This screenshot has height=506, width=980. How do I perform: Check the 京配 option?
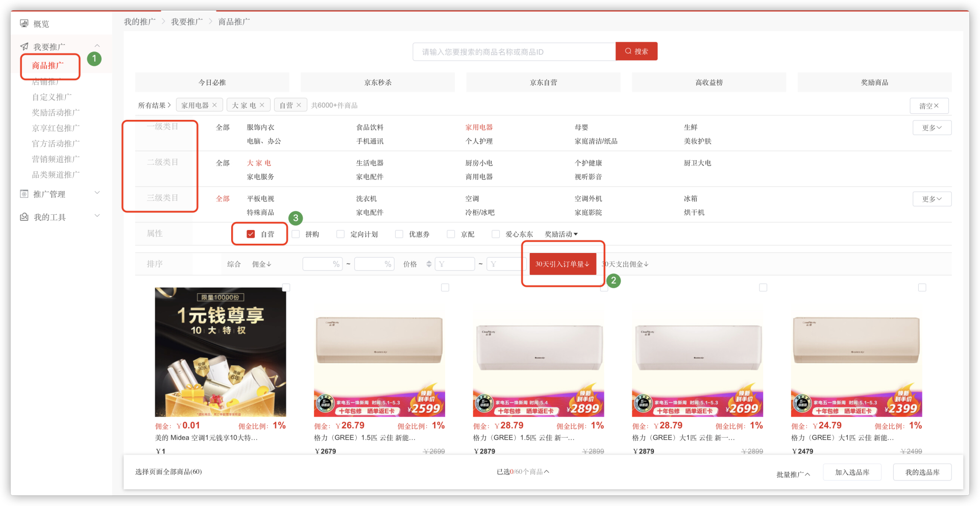click(x=451, y=234)
